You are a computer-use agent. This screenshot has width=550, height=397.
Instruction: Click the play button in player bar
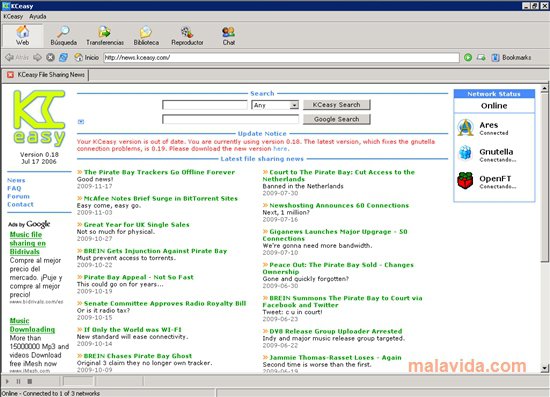point(7,381)
